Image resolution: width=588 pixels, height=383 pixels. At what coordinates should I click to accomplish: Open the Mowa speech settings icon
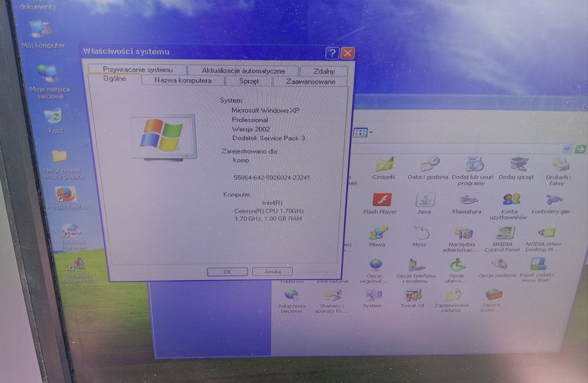pyautogui.click(x=377, y=237)
